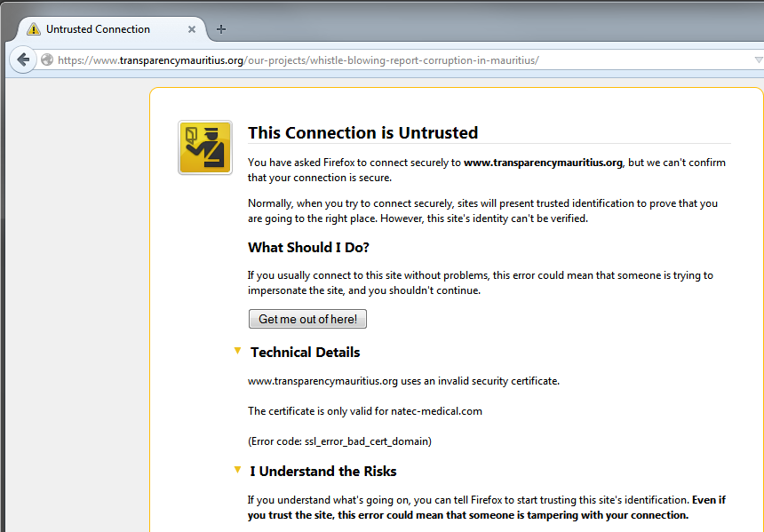The height and width of the screenshot is (532, 764).
Task: Click the 'uses an invalid security certificate' line
Action: (403, 381)
